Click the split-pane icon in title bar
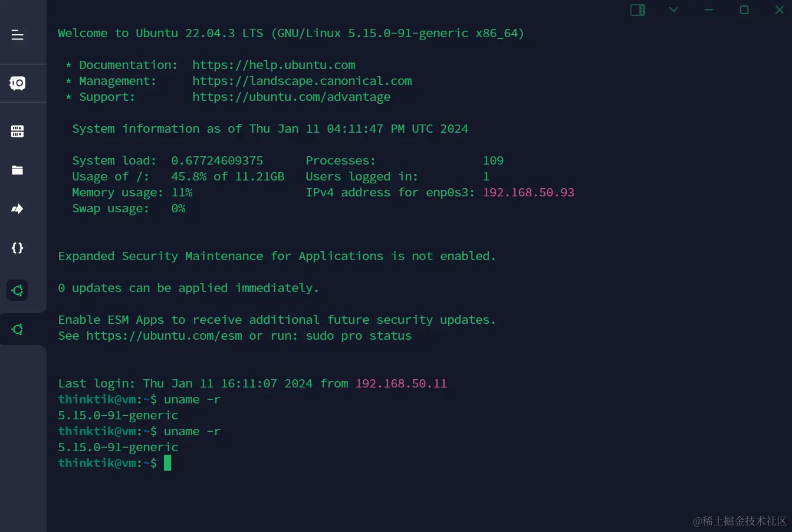Viewport: 792px width, 532px height. pyautogui.click(x=637, y=9)
